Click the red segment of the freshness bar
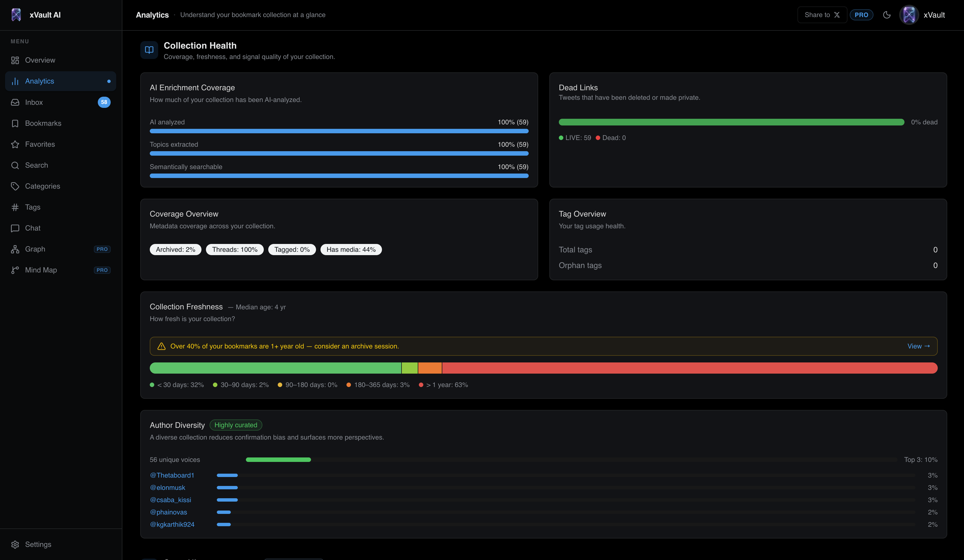 (x=688, y=368)
